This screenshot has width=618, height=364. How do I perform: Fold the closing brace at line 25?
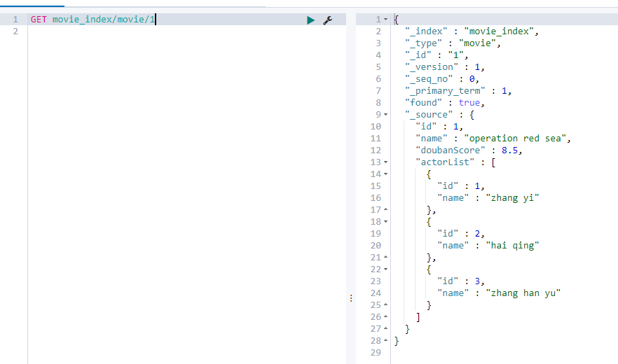click(386, 305)
